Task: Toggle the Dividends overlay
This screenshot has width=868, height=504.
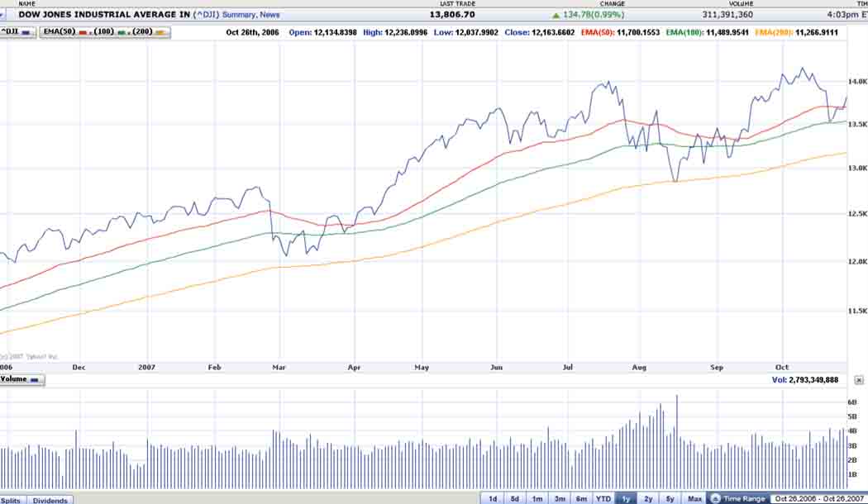Action: coord(50,500)
